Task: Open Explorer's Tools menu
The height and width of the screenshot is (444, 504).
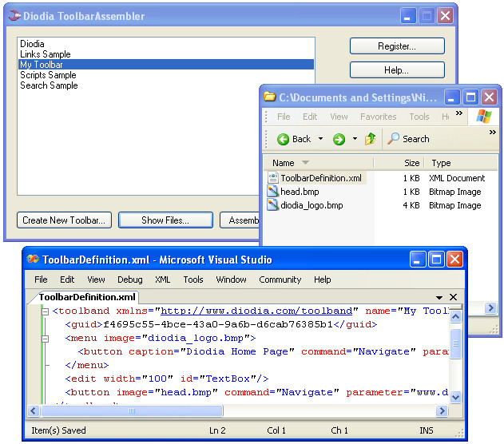Action: (x=419, y=117)
